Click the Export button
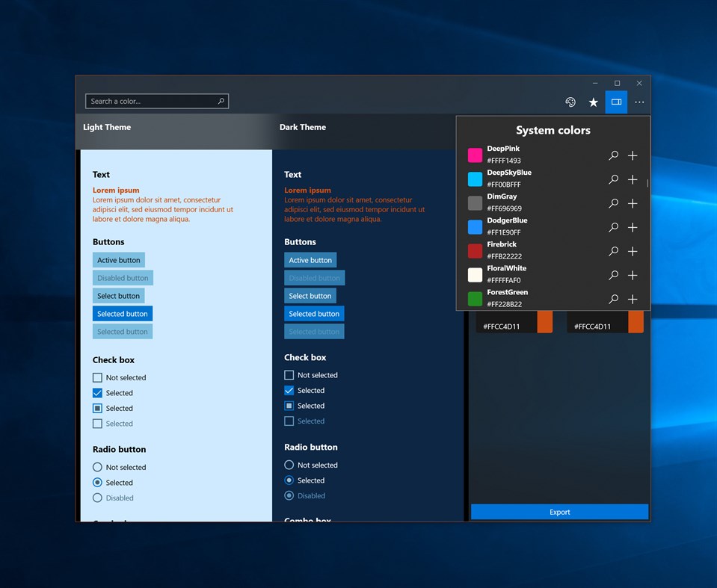Viewport: 717px width, 588px height. (x=559, y=512)
